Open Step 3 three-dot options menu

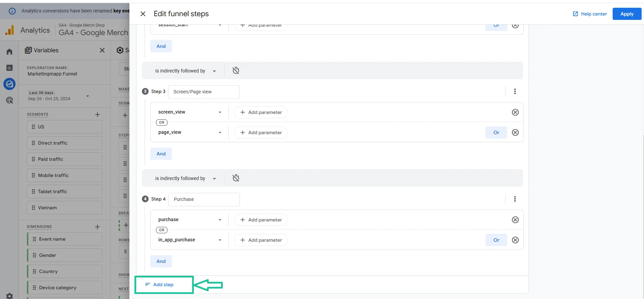tap(515, 91)
